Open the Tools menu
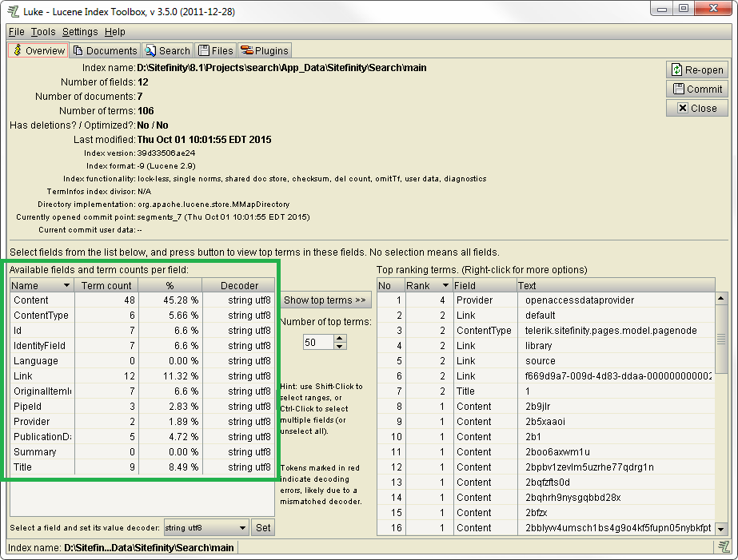The height and width of the screenshot is (560, 738). [x=43, y=32]
